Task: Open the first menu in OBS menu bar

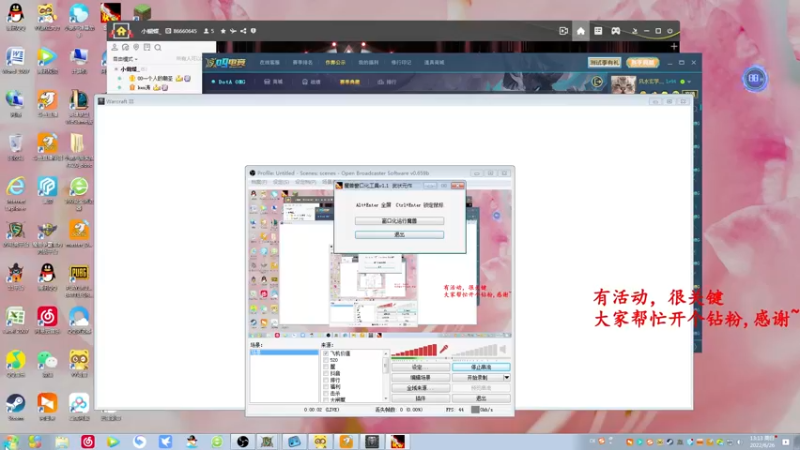Action: [259, 182]
